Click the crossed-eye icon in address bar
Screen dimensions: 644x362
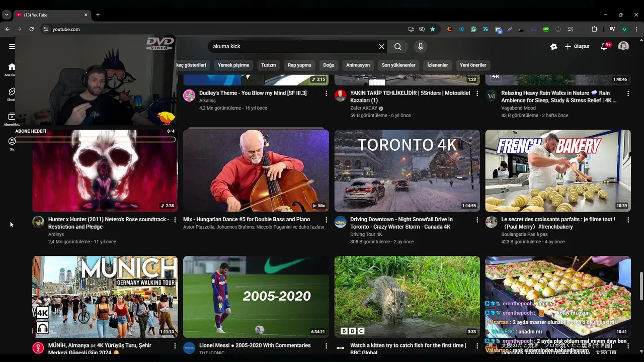[422, 29]
